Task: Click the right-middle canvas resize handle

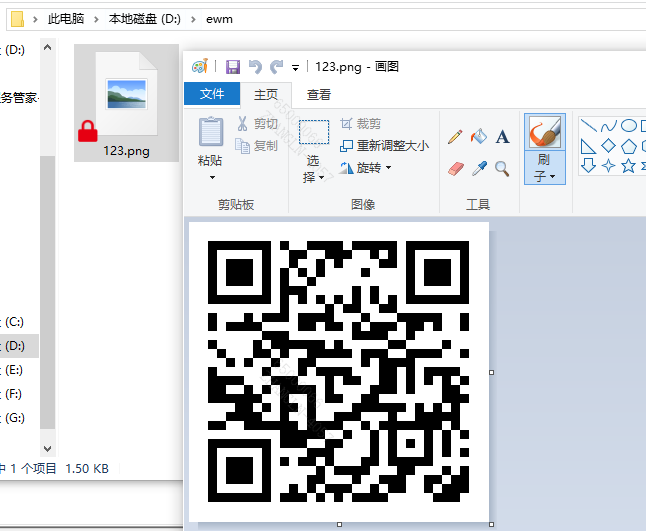Action: (491, 372)
